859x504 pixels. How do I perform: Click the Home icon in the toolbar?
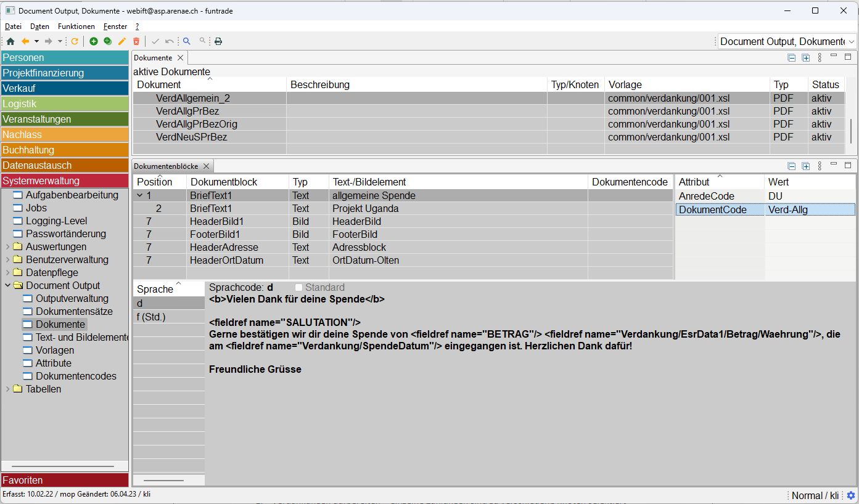(10, 41)
